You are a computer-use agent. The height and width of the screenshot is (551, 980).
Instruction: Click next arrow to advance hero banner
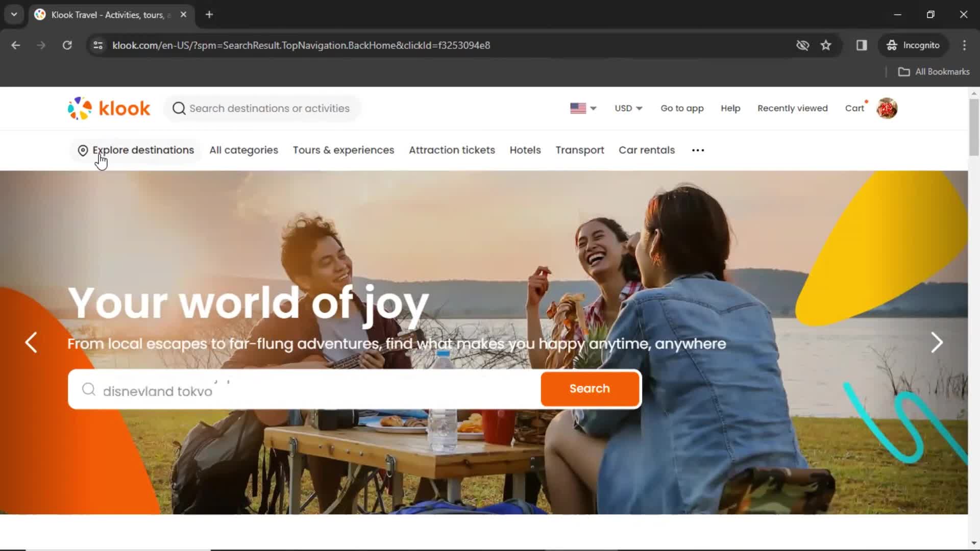(x=936, y=342)
